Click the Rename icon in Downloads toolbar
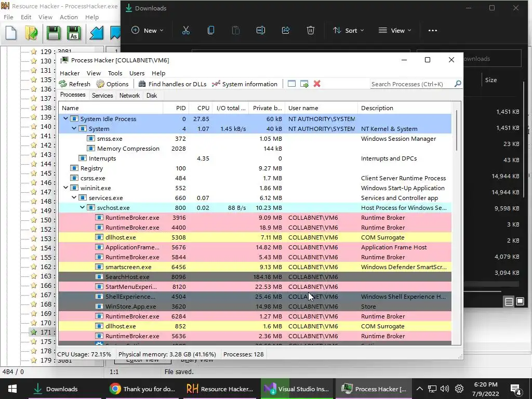 [261, 31]
